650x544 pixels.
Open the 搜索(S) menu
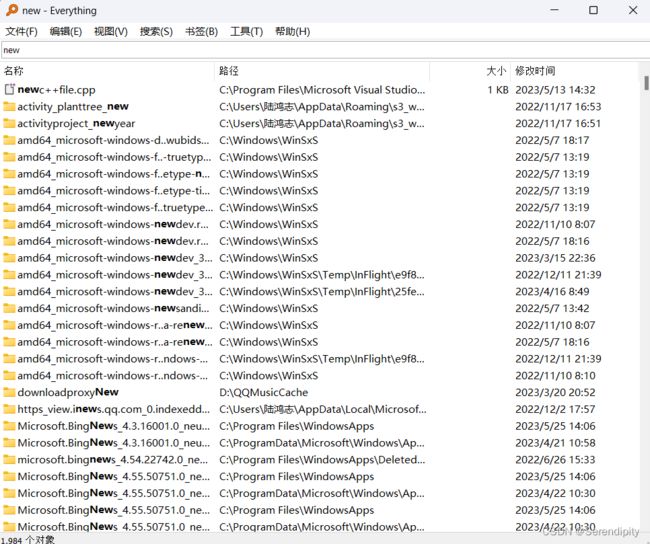(156, 32)
